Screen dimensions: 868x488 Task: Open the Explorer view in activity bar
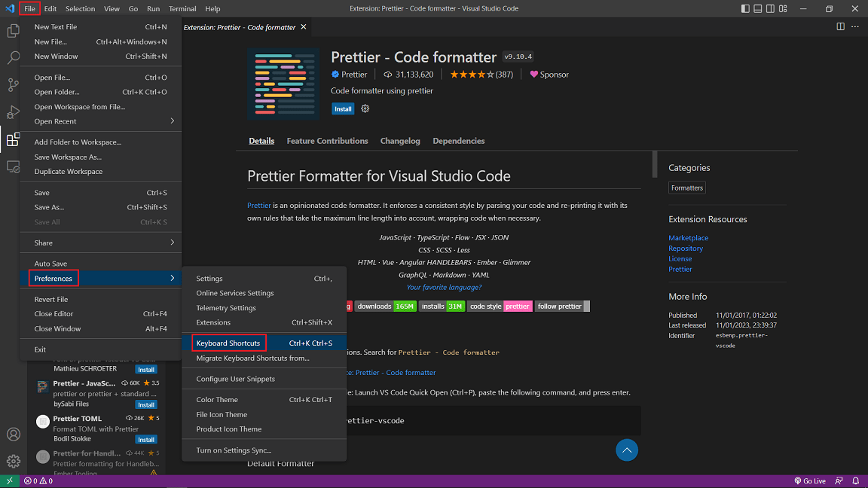click(x=14, y=30)
